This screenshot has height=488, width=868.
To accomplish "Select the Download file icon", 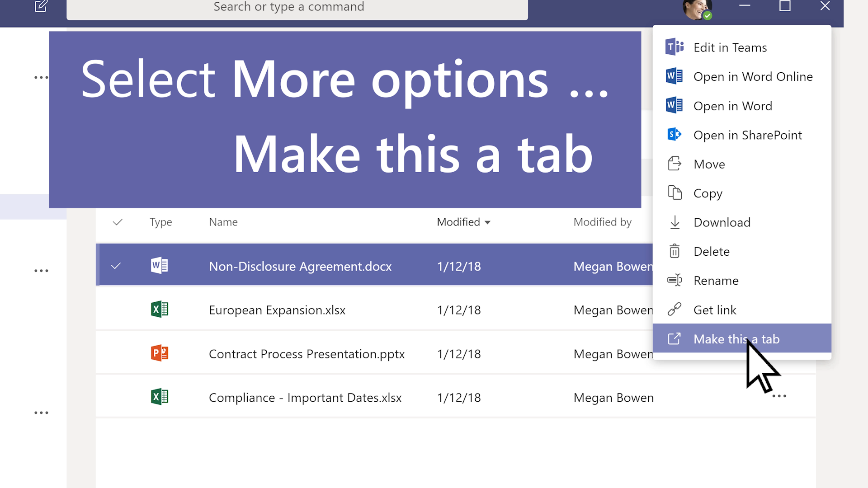I will [675, 222].
